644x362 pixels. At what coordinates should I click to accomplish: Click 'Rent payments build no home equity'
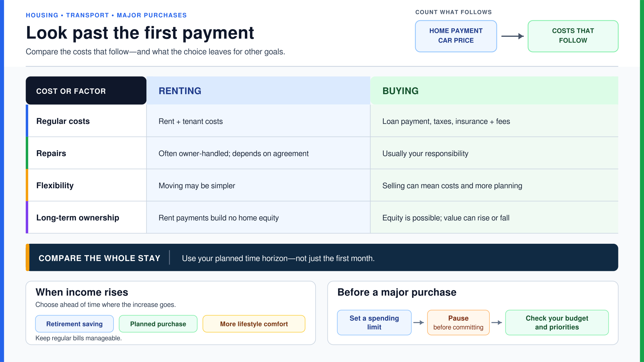(218, 218)
